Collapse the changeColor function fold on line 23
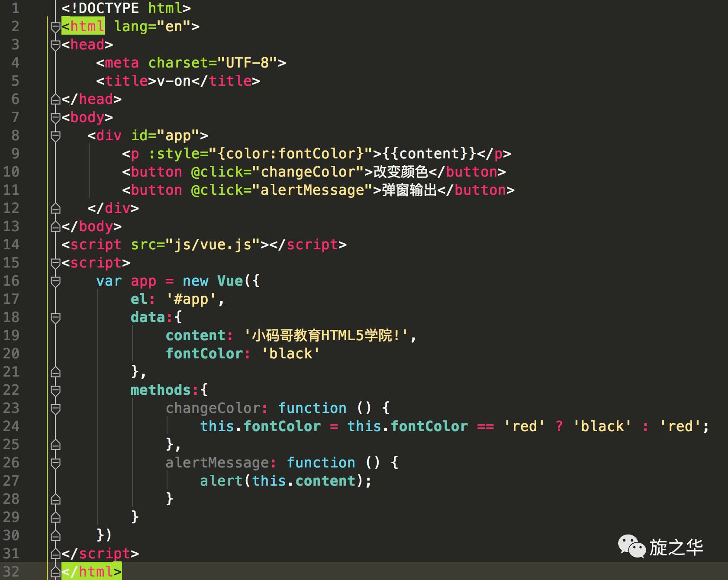Screen dimensions: 728x580 [55, 409]
